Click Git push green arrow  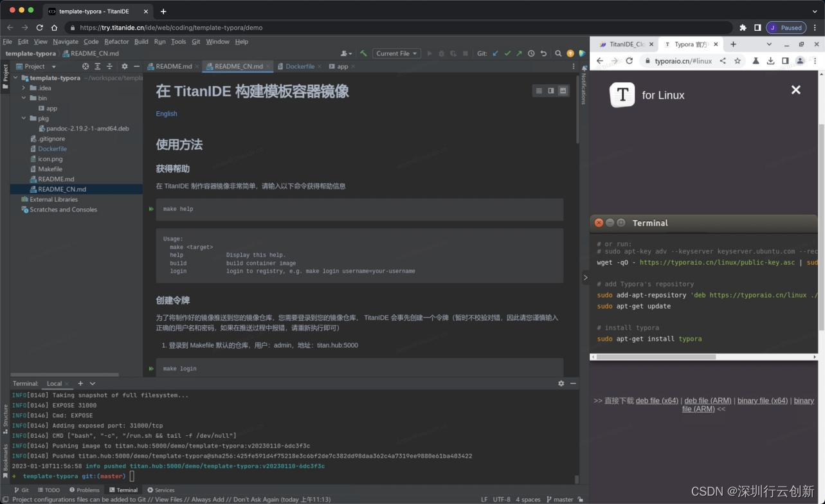coord(519,53)
